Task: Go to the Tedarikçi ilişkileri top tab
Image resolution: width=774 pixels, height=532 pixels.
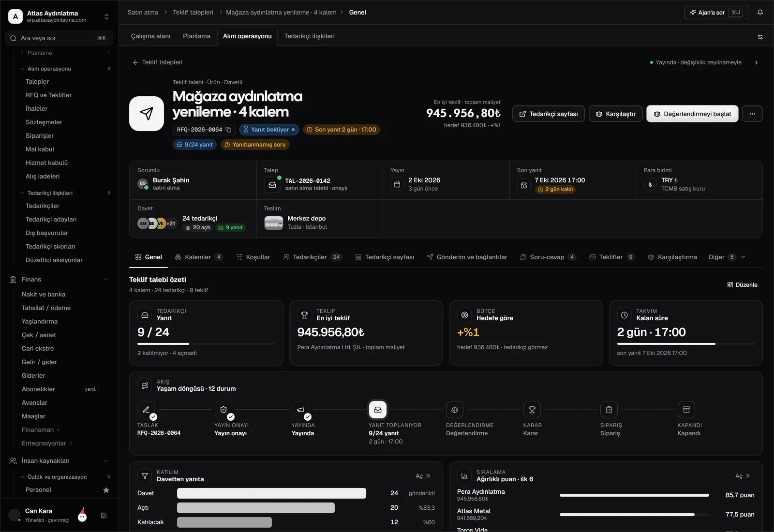Action: (309, 36)
